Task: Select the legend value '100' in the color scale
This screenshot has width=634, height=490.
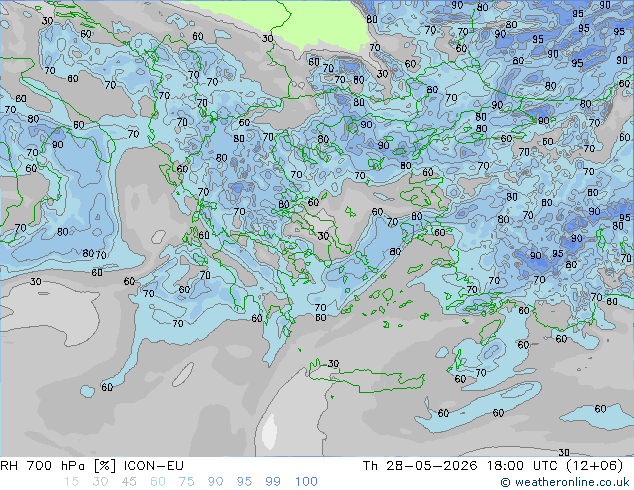Action: point(306,482)
